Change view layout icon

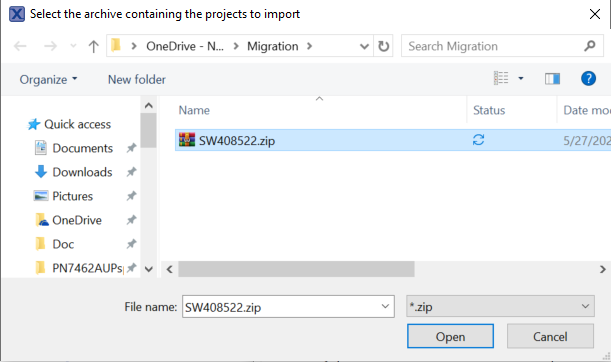point(501,78)
